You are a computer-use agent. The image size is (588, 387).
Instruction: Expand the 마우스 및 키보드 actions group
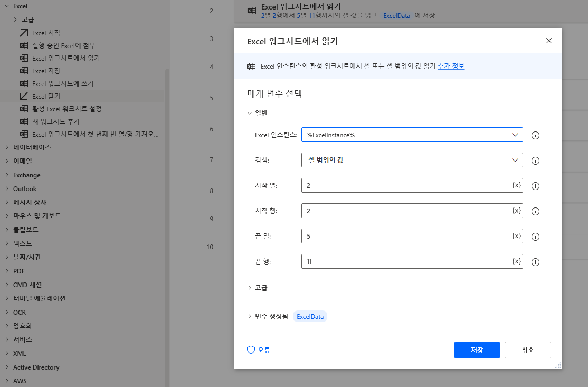7,215
